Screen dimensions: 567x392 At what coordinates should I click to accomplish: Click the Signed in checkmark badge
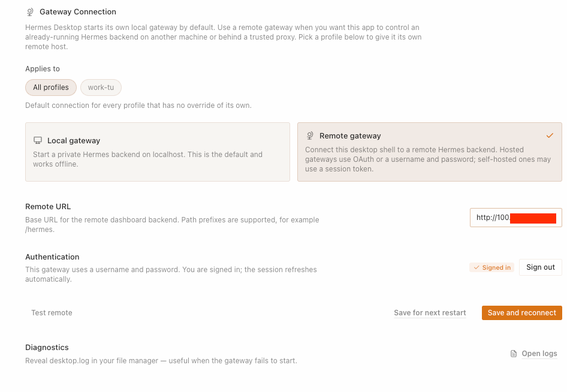(492, 267)
